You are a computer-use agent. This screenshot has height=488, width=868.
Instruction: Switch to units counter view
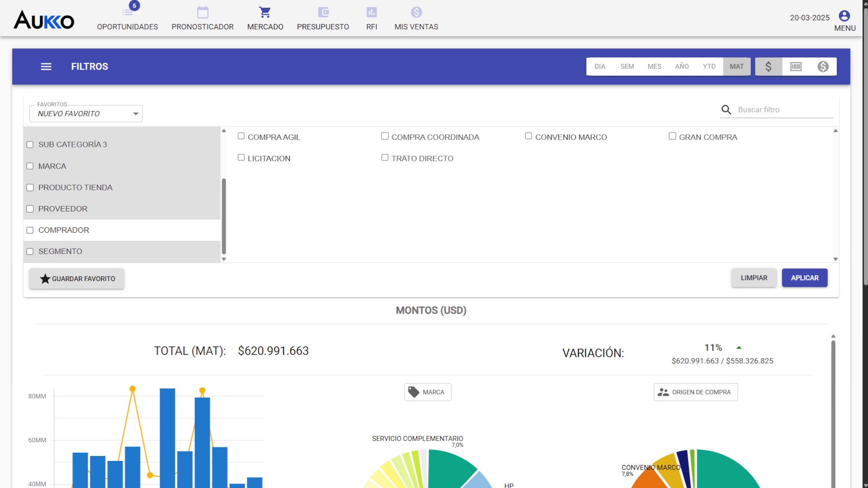[796, 66]
